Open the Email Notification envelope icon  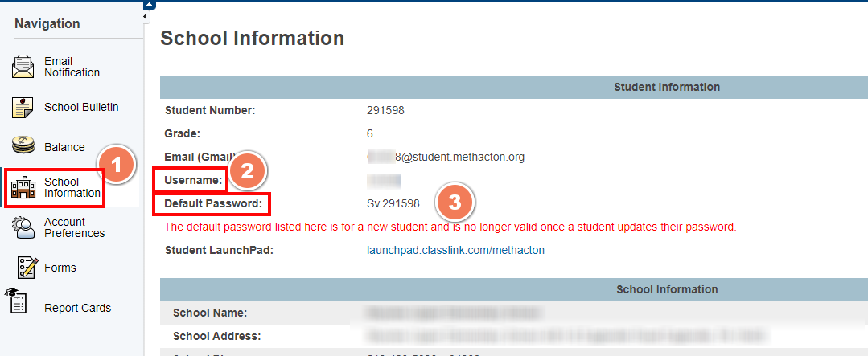click(23, 67)
